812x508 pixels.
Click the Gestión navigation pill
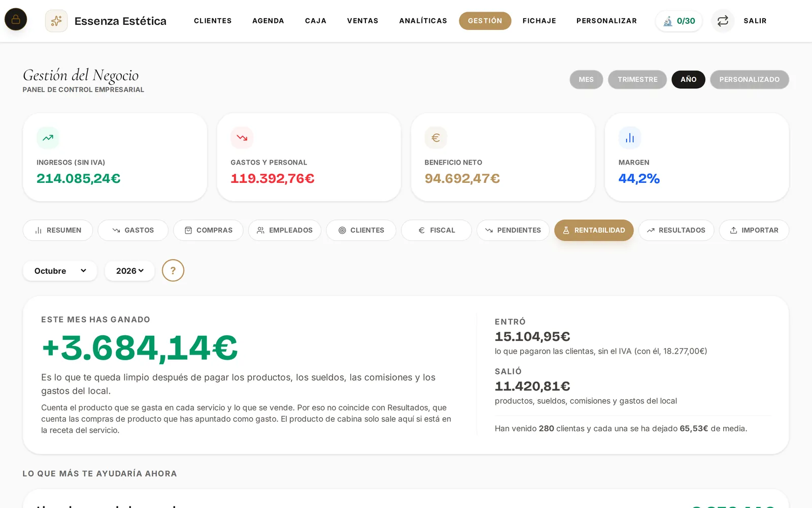tap(485, 21)
